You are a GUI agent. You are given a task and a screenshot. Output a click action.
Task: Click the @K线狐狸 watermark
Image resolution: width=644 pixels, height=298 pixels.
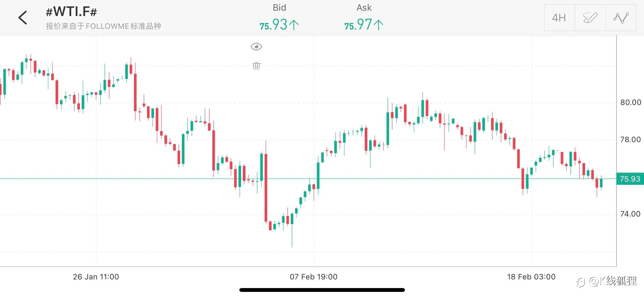pos(612,281)
